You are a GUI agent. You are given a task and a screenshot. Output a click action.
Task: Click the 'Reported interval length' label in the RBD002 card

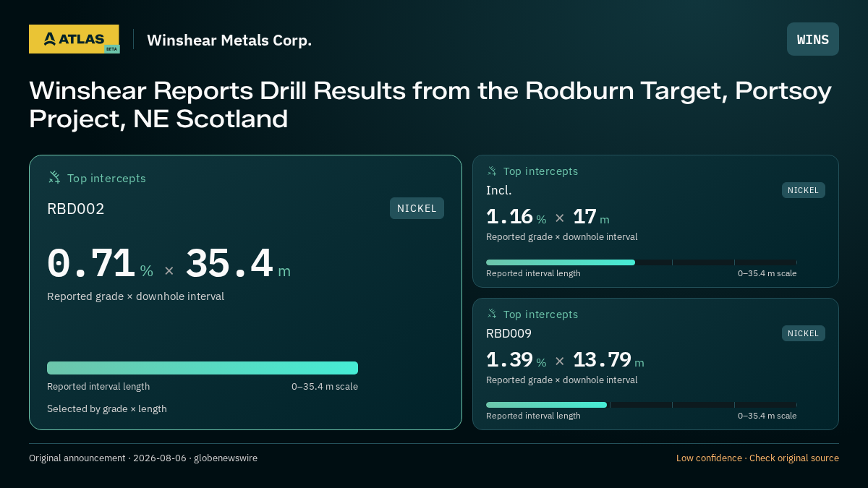coord(98,386)
